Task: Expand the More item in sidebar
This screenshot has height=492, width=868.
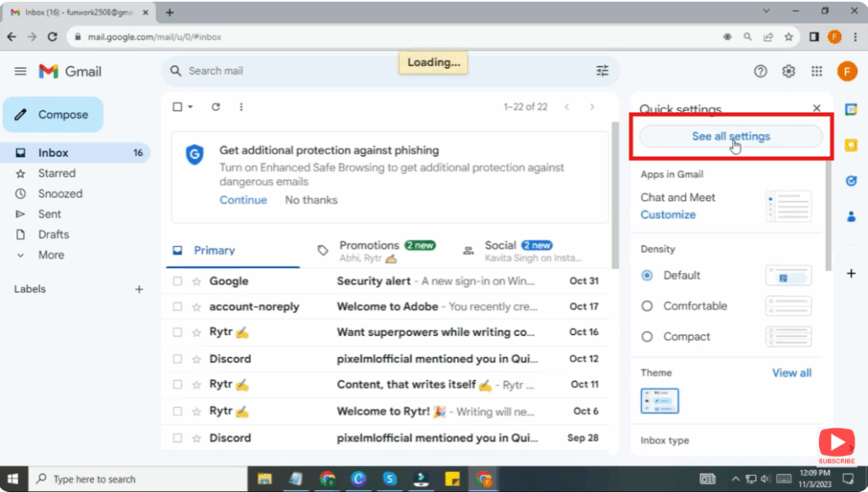Action: 51,254
